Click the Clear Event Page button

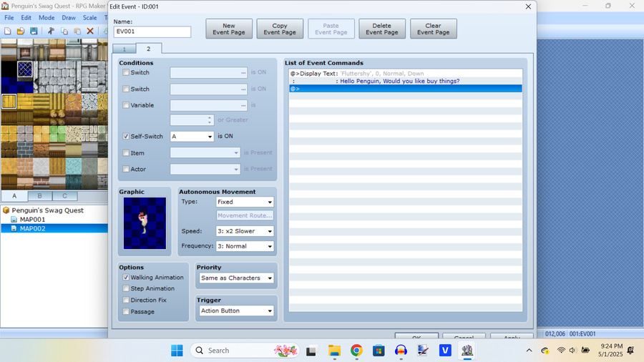click(434, 29)
